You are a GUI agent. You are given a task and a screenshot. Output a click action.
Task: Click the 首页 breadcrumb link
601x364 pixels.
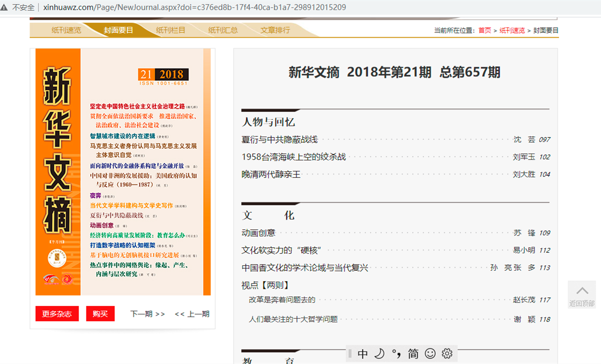pos(484,31)
